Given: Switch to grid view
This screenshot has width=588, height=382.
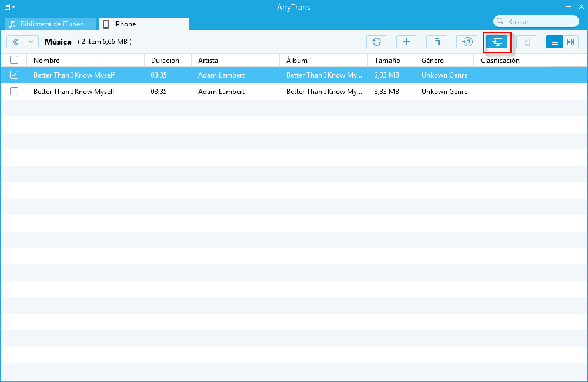Looking at the screenshot, I should pyautogui.click(x=570, y=42).
